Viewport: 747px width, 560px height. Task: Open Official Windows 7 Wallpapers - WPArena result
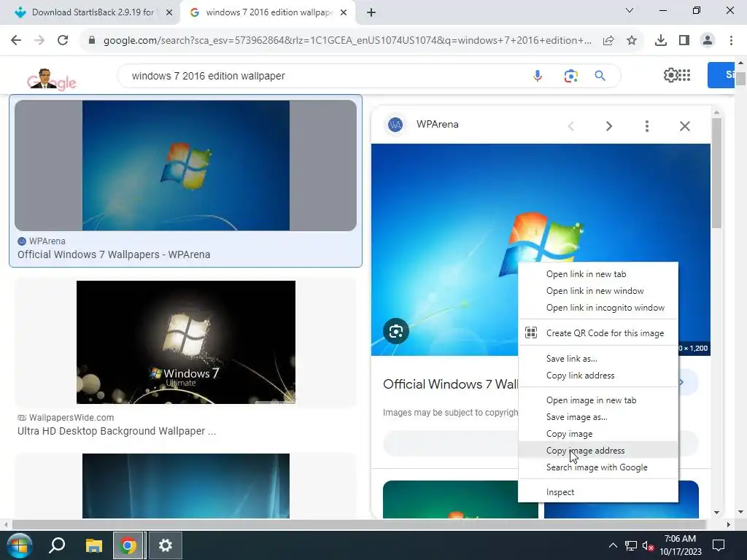pyautogui.click(x=114, y=254)
